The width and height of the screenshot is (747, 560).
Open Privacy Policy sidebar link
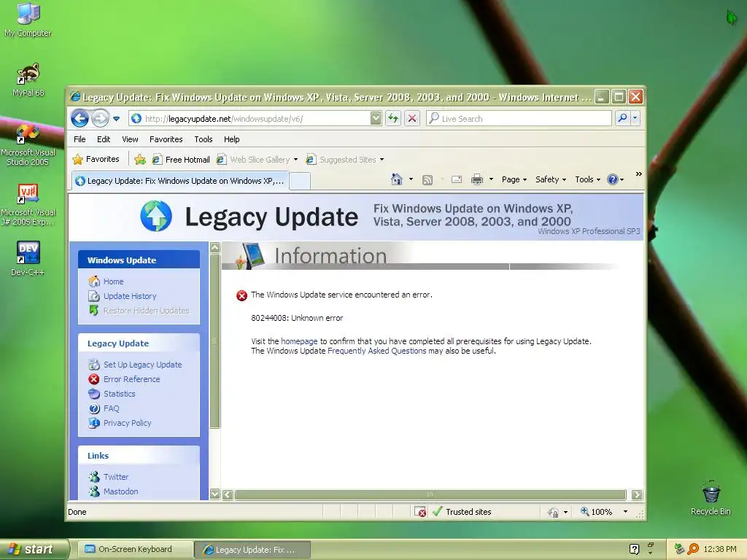pos(127,423)
